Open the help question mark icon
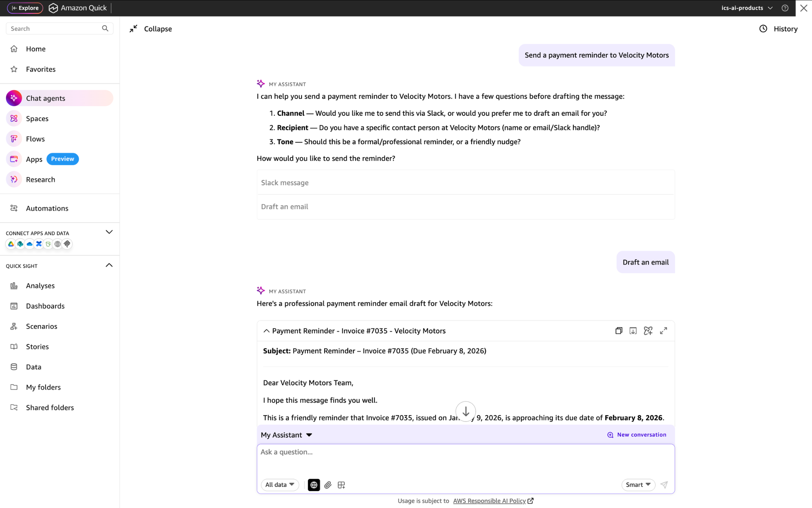Image resolution: width=812 pixels, height=508 pixels. (785, 8)
